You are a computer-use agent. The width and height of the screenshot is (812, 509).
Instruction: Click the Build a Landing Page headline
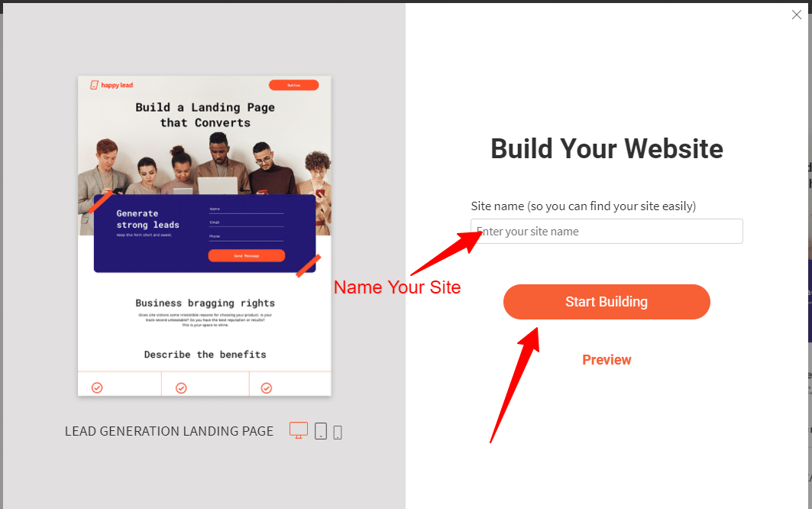click(x=205, y=115)
